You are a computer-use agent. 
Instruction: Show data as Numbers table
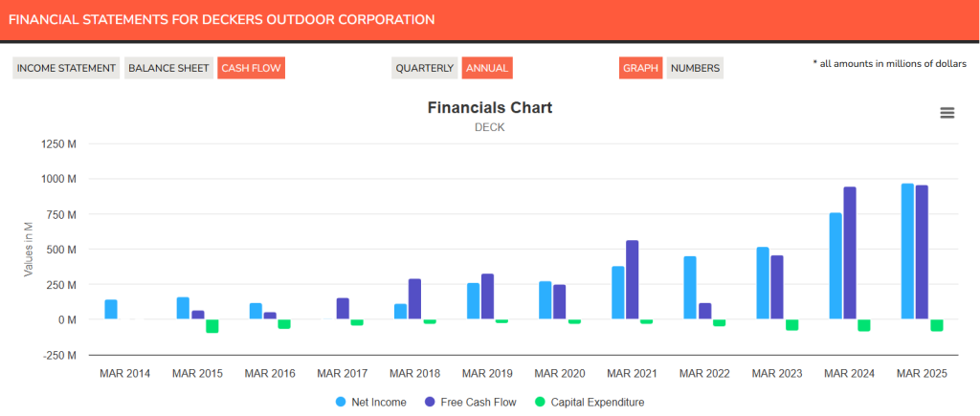[x=695, y=68]
